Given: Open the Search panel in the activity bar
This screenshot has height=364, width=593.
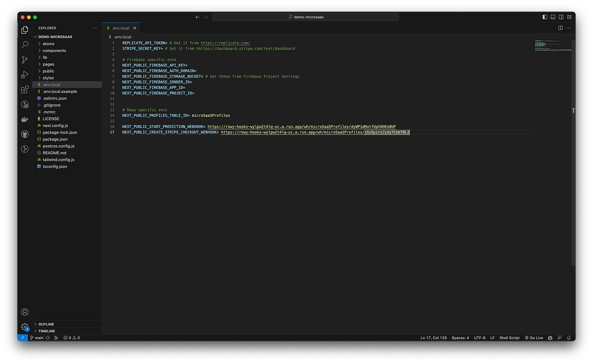Looking at the screenshot, I should 25,44.
